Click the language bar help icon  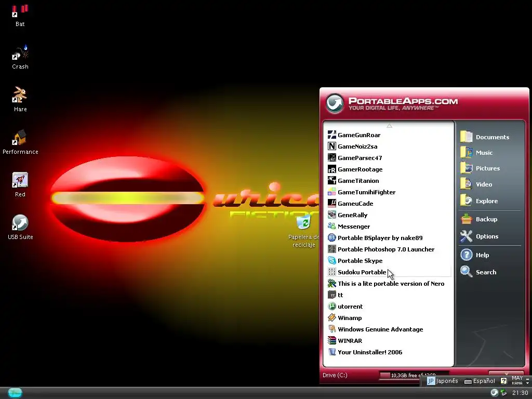pos(504,381)
